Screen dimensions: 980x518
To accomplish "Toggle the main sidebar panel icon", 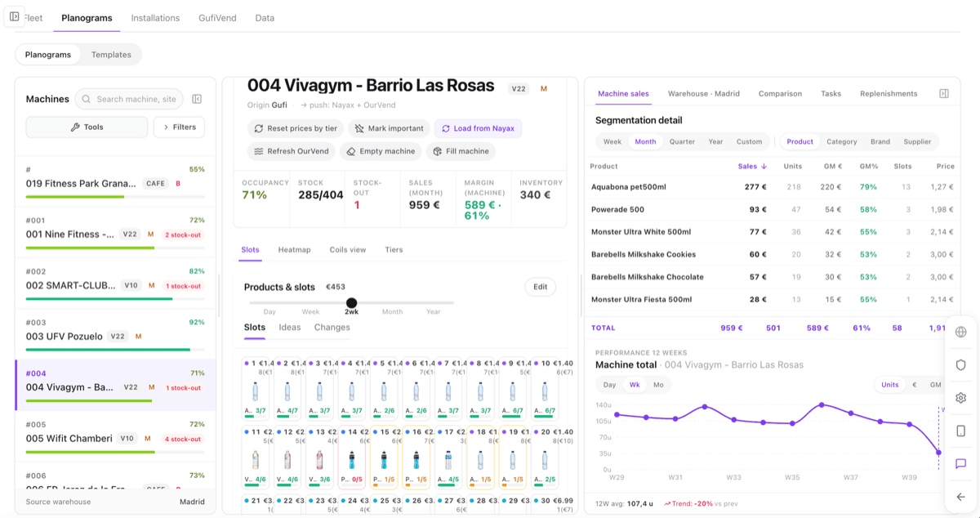I will [x=15, y=16].
